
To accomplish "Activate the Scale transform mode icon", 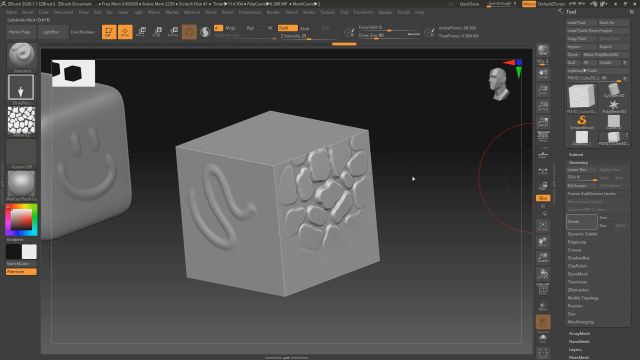I will point(157,31).
